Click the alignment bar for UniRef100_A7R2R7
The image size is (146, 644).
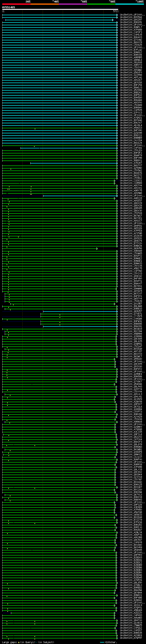pyautogui.click(x=74, y=163)
